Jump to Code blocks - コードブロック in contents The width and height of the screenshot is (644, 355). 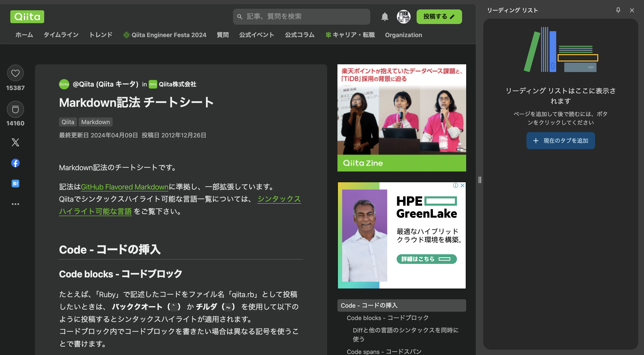pyautogui.click(x=388, y=318)
